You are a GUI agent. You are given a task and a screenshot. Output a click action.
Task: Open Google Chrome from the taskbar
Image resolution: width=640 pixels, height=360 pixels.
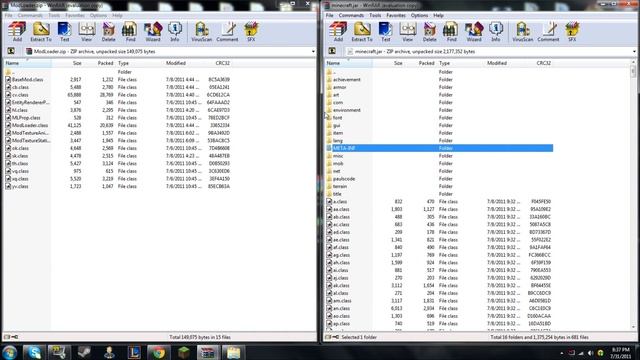(x=158, y=353)
